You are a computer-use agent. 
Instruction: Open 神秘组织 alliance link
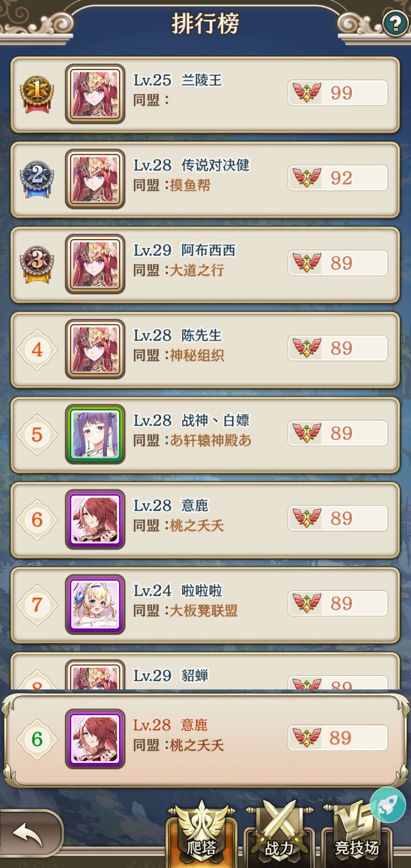pos(197,356)
